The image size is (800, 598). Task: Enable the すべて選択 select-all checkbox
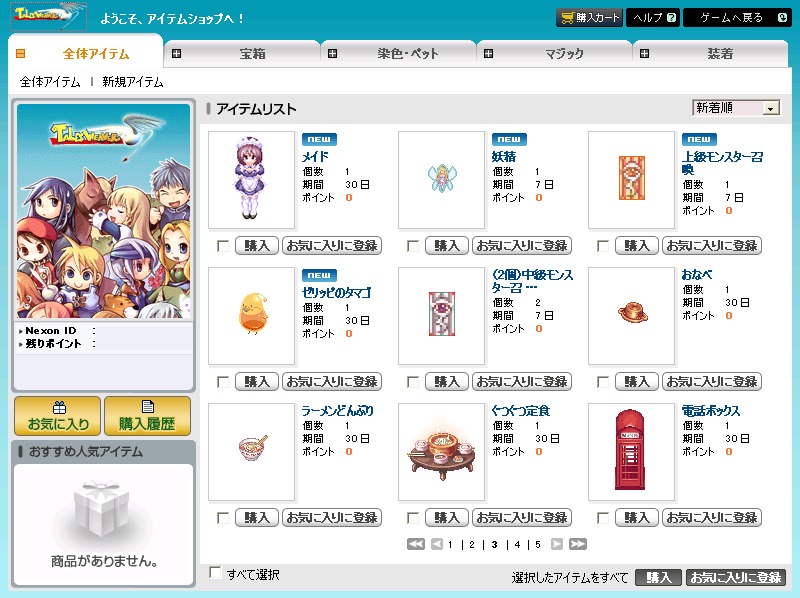215,573
